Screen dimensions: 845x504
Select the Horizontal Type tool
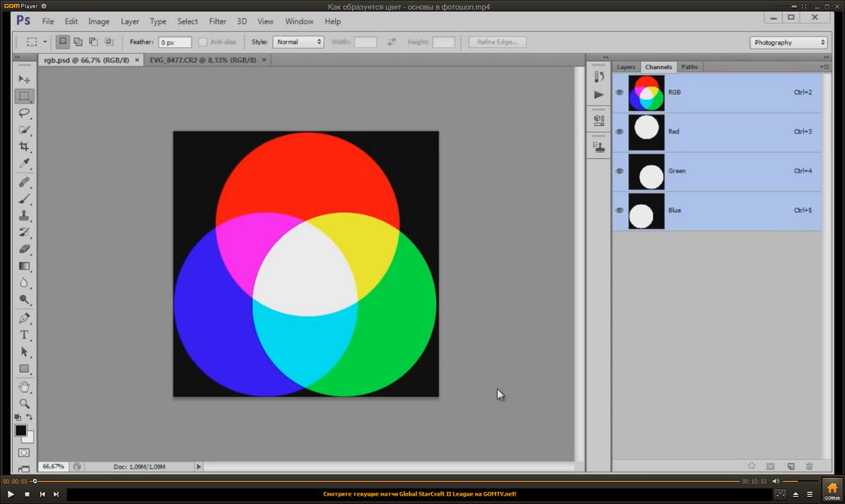click(x=25, y=334)
